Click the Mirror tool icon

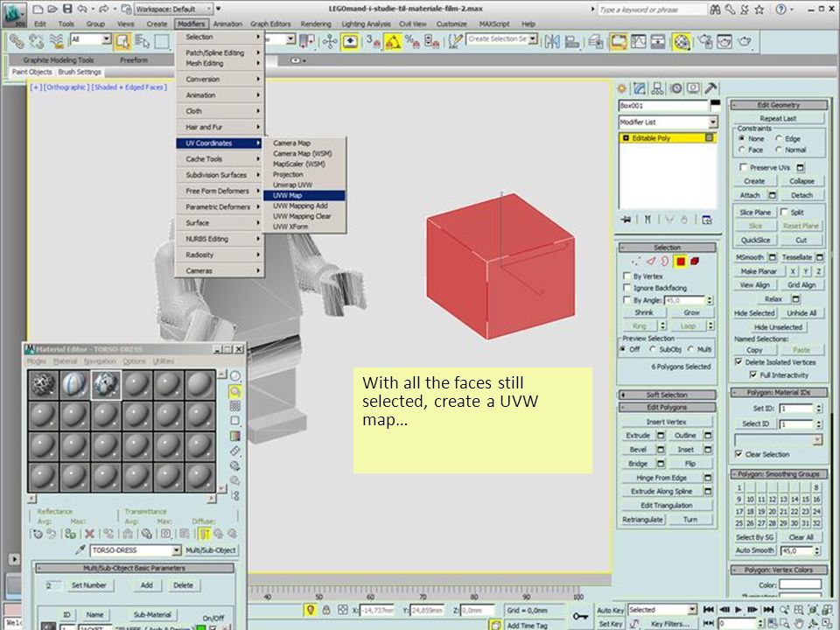coord(552,41)
